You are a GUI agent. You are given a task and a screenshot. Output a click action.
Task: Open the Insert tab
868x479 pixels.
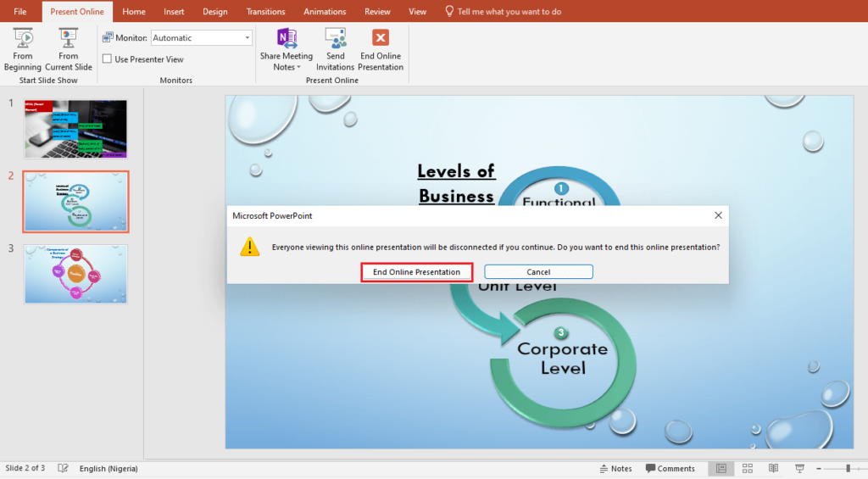pos(174,11)
